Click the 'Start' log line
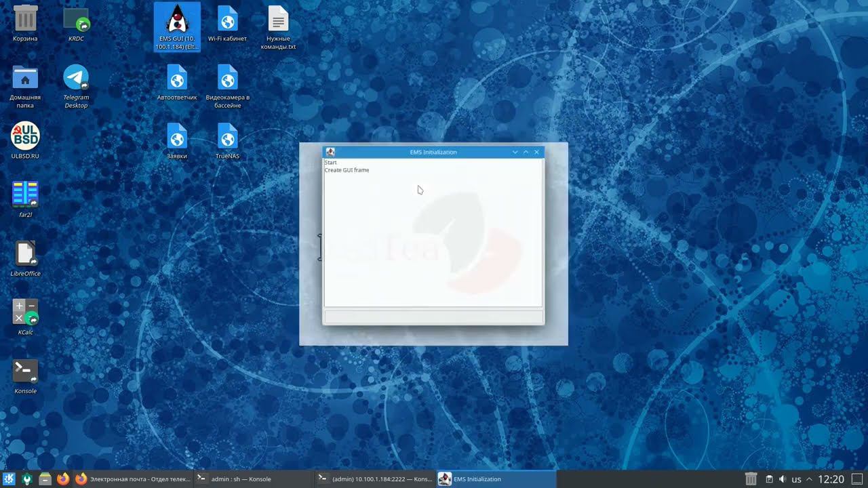868x488 pixels. tap(330, 163)
